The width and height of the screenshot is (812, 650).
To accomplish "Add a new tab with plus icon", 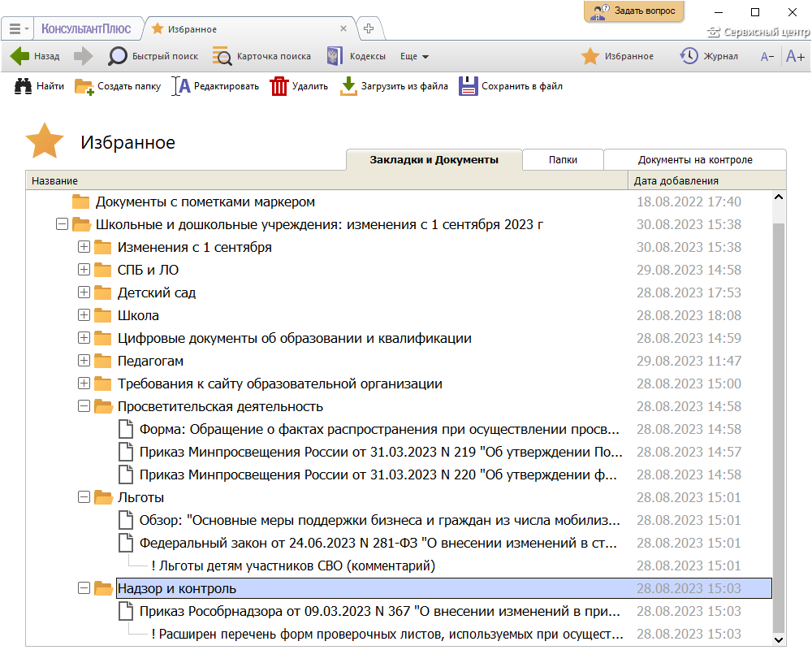I will tap(369, 28).
